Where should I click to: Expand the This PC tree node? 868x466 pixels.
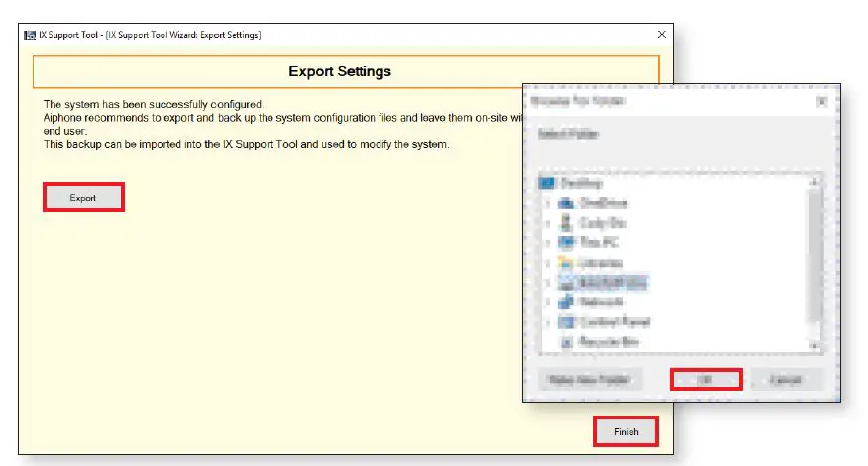pos(548,243)
